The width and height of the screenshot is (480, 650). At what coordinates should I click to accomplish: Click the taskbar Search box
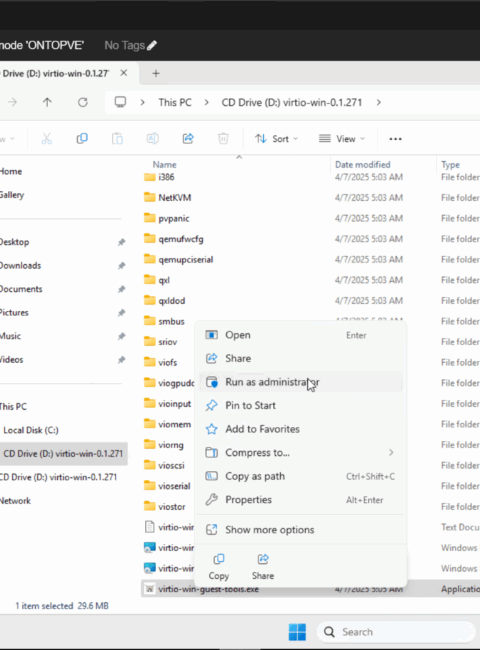point(396,632)
